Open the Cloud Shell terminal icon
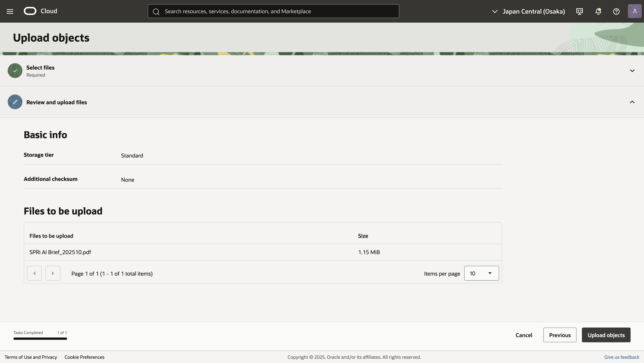644x363 pixels. [x=580, y=11]
